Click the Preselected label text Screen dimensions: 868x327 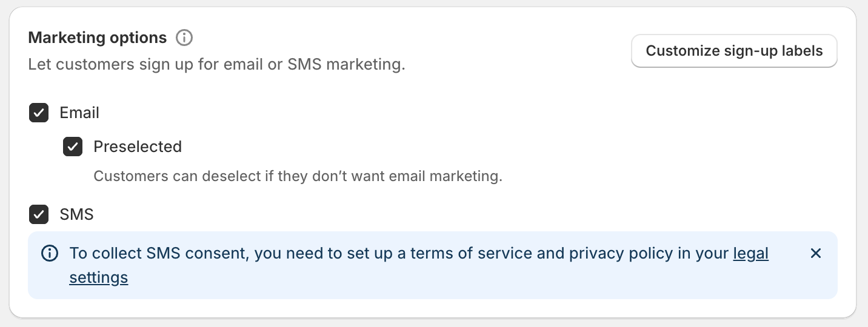point(138,147)
